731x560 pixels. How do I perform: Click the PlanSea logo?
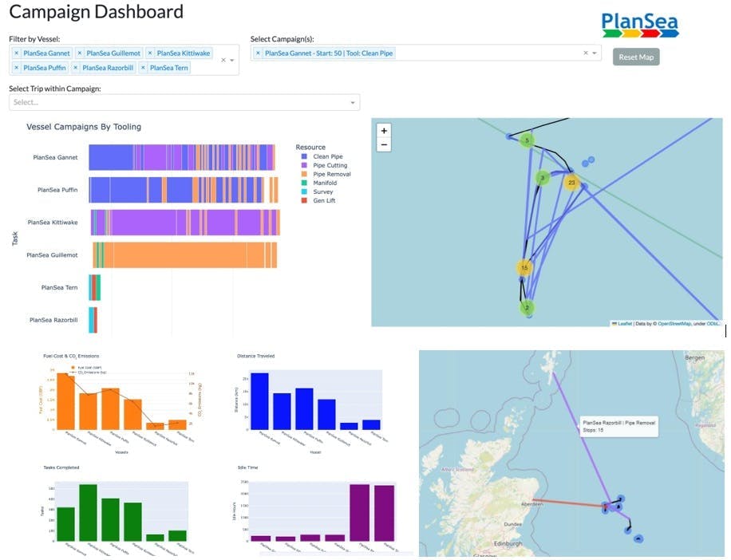(639, 23)
